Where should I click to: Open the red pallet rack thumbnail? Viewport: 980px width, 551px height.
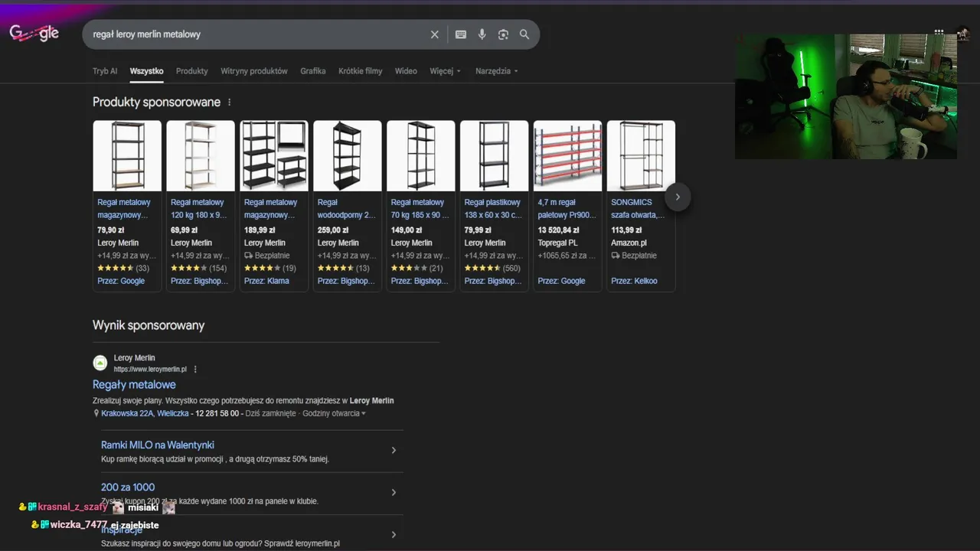point(568,155)
